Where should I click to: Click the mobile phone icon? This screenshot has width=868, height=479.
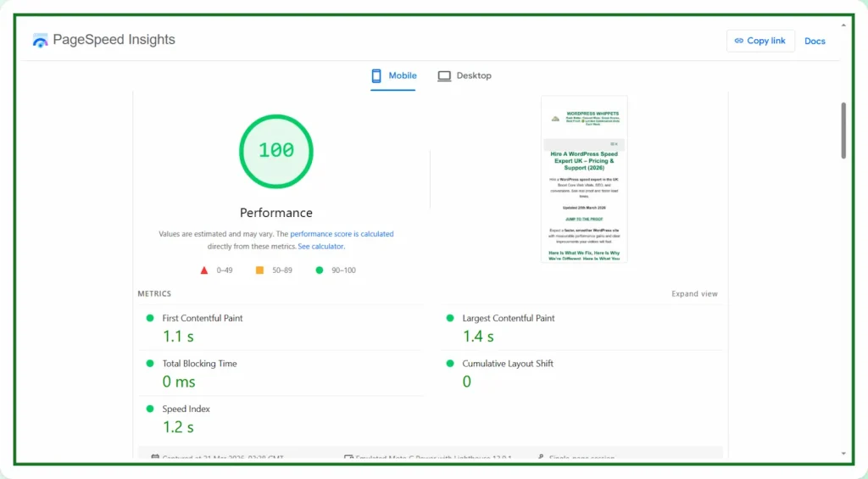376,75
